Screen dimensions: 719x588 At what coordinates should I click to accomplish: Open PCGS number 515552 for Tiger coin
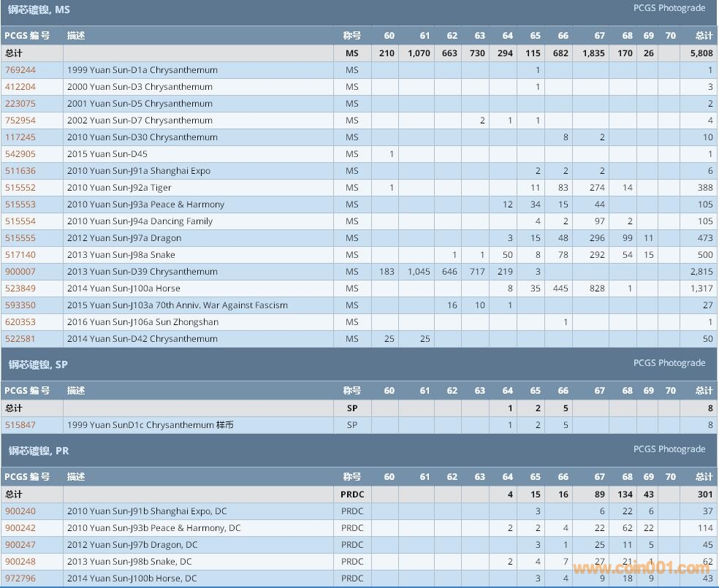coord(20,188)
